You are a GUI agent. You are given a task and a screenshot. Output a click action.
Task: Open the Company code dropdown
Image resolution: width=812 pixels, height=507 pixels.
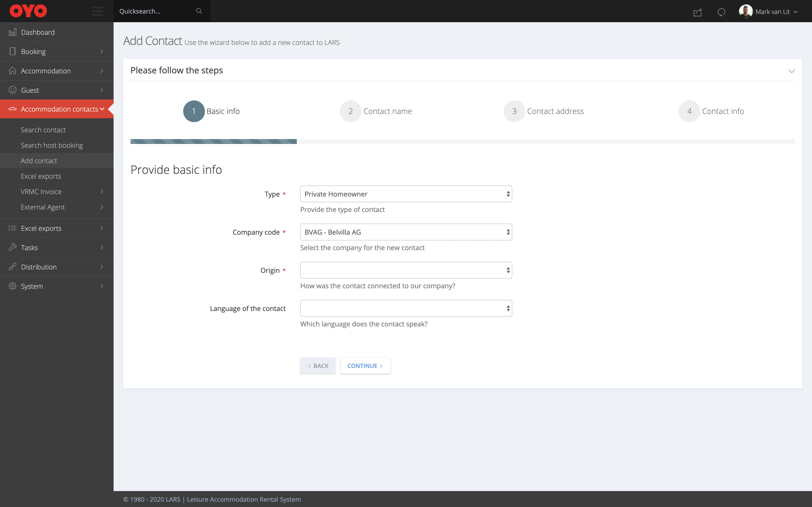(x=406, y=232)
